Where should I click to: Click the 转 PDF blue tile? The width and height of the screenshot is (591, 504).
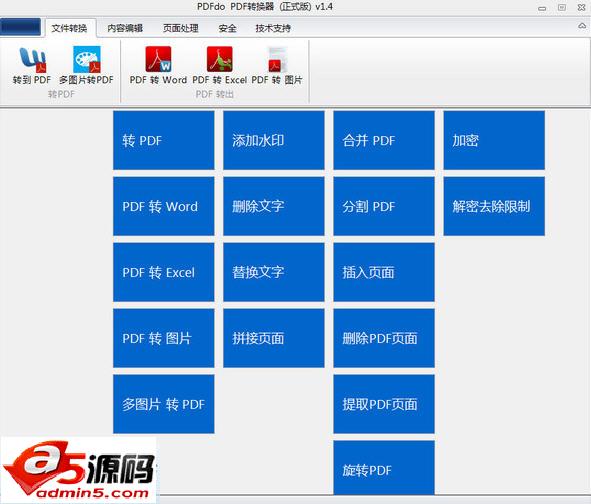pyautogui.click(x=164, y=140)
